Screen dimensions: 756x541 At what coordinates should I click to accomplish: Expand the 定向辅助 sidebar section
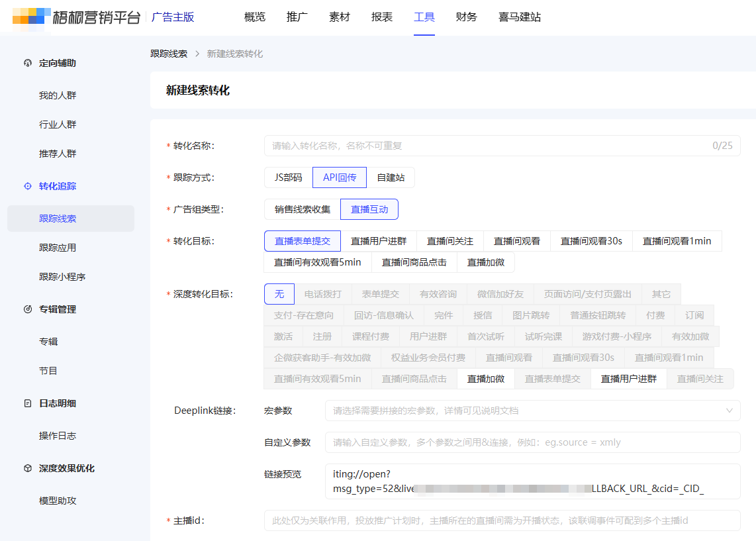click(x=58, y=63)
